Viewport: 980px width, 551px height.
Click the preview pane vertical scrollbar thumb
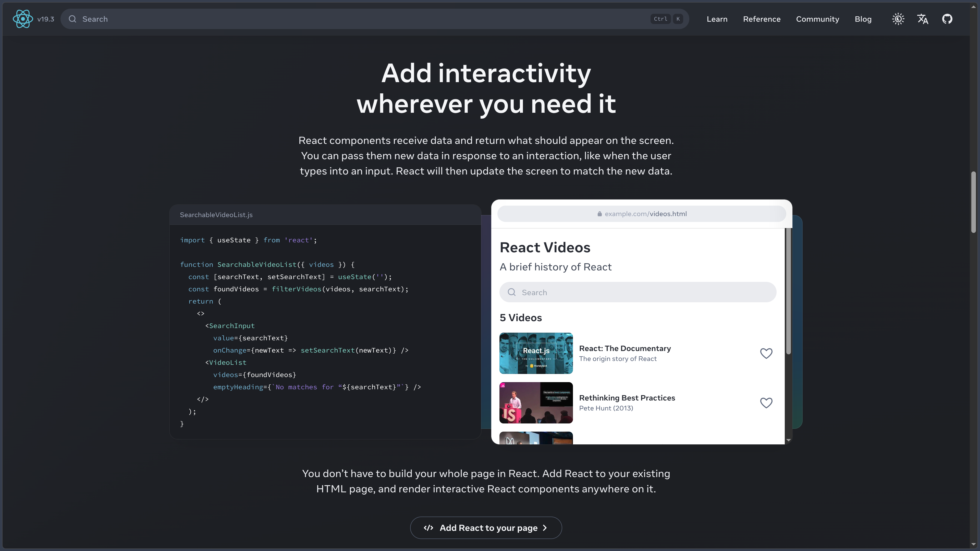tap(788, 291)
